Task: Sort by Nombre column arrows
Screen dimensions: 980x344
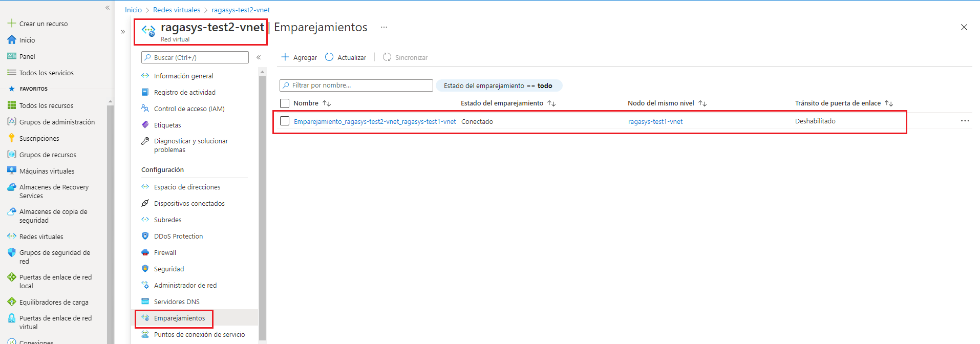Action: [x=327, y=103]
